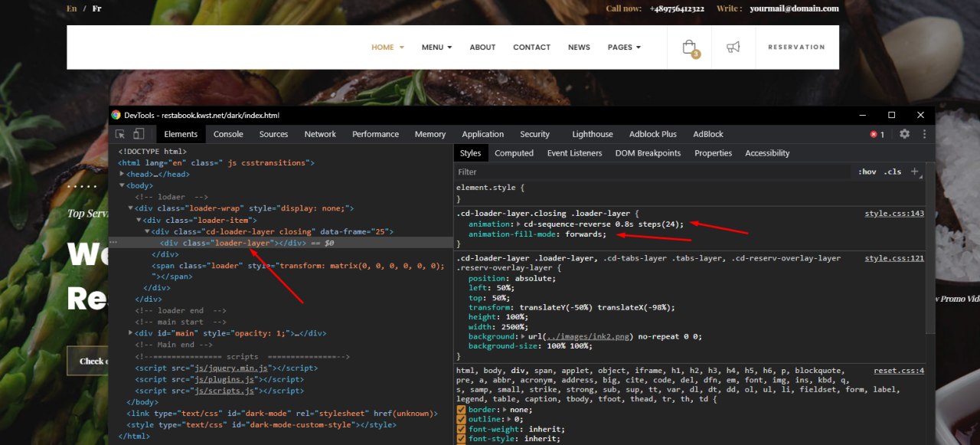This screenshot has width=980, height=445.
Task: Follow the js/jquery.min.js script link
Action: tap(233, 368)
